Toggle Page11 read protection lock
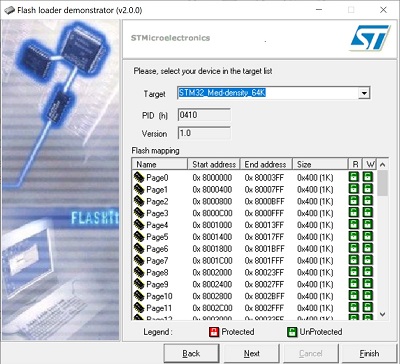This screenshot has width=400, height=364. point(354,308)
